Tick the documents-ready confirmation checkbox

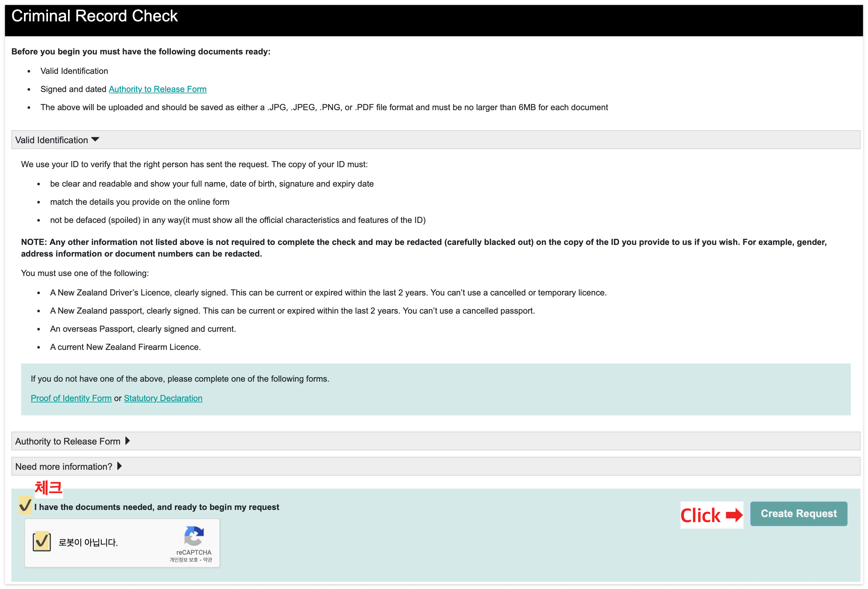pyautogui.click(x=25, y=506)
